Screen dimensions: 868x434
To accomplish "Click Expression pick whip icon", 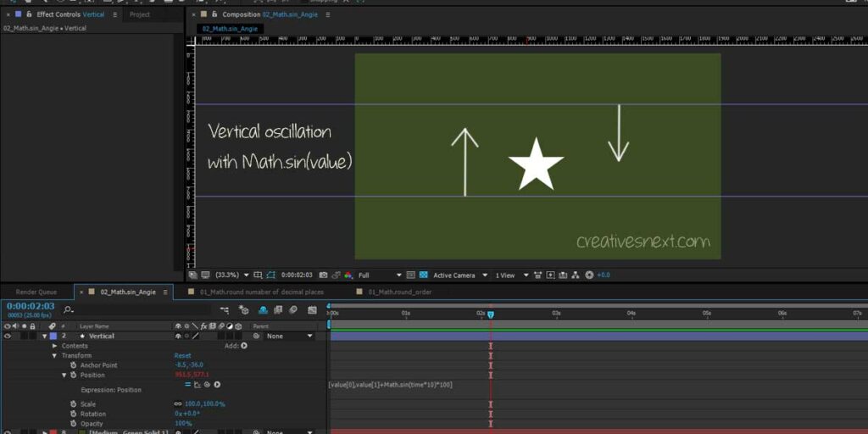I will (207, 384).
